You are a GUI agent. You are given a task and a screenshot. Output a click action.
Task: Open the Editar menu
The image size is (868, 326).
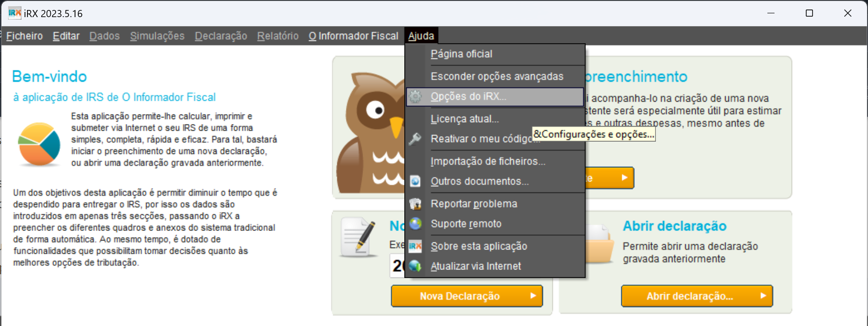tap(66, 36)
